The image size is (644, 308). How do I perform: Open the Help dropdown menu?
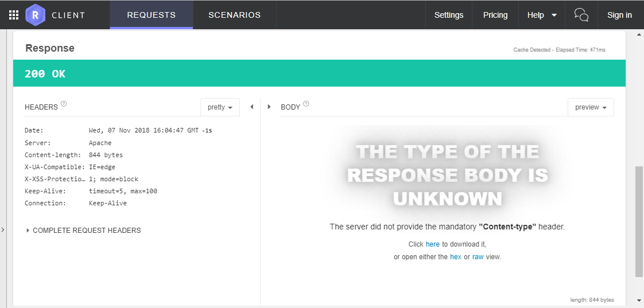click(542, 15)
